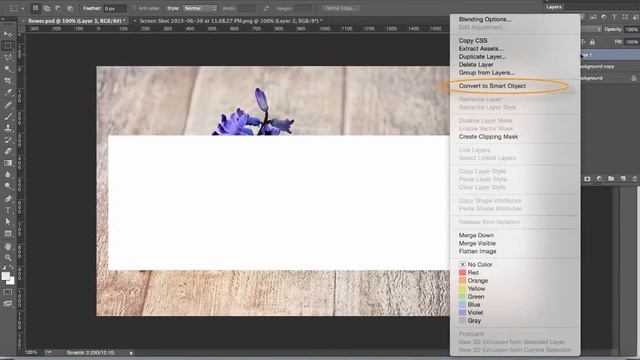
Task: Select the Horizontal Type tool
Action: (8, 210)
